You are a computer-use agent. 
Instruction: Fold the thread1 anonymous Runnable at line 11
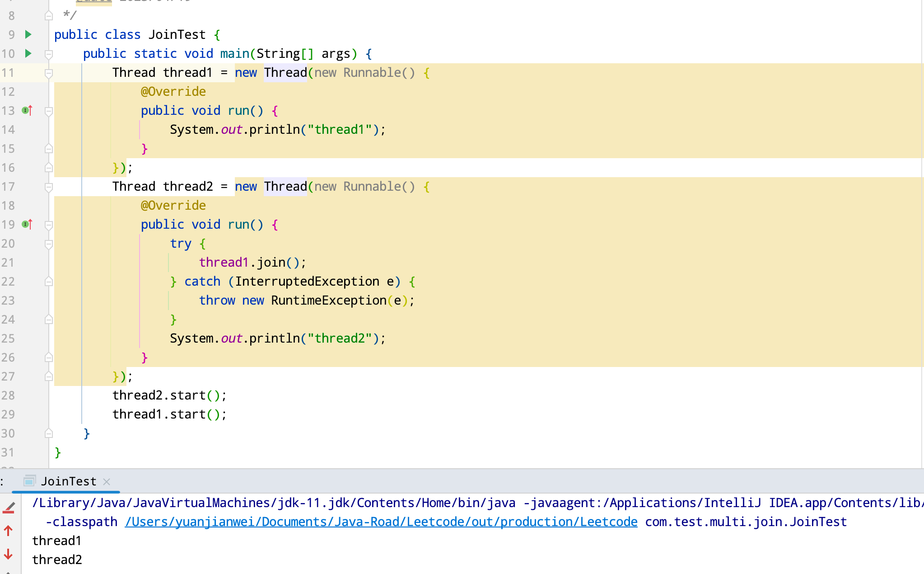49,73
